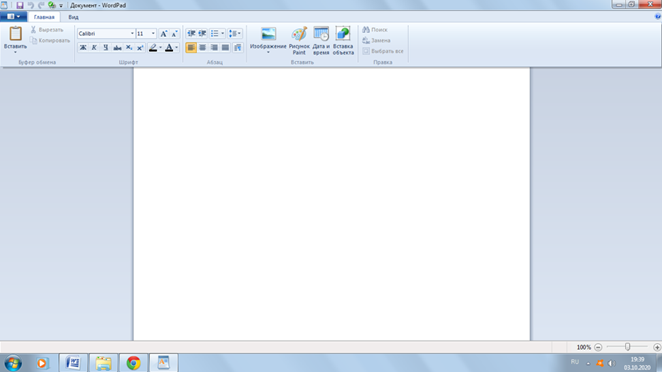The height and width of the screenshot is (372, 662).
Task: Expand the Изображение dropdown arrow
Action: coord(268,52)
